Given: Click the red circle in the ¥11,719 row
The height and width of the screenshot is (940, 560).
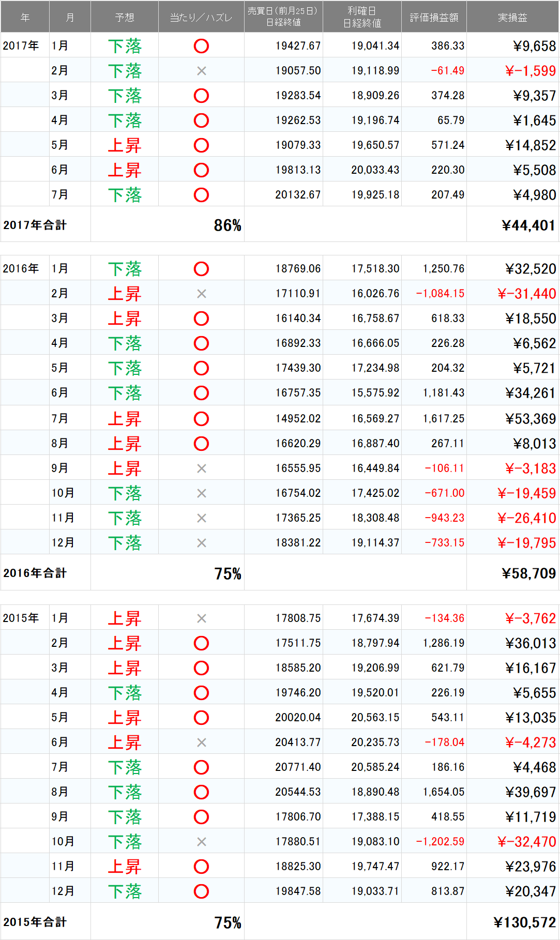Looking at the screenshot, I should click(x=201, y=817).
